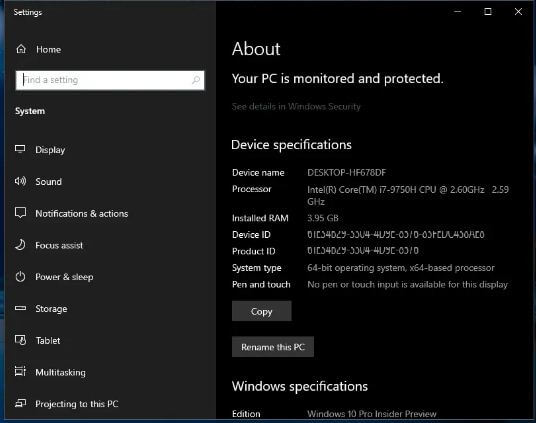Screen dimensions: 536x423
Task: Open Display settings
Action: point(50,150)
